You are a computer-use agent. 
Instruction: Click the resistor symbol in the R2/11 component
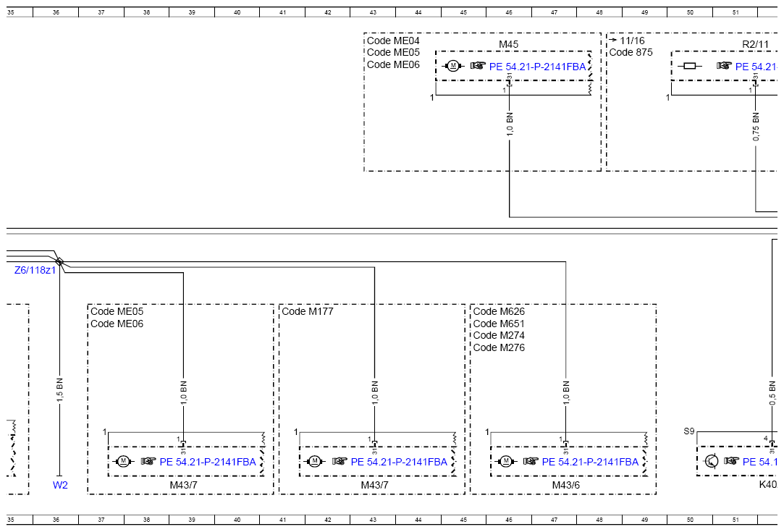click(x=689, y=65)
